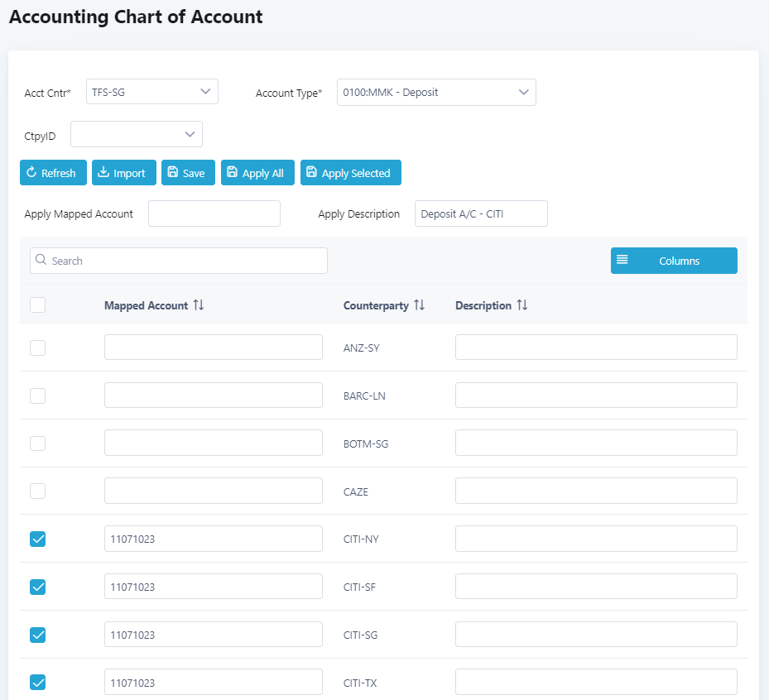Edit Mapped Account 11071023 for CITI-NY
The width and height of the screenshot is (769, 700).
coord(214,539)
